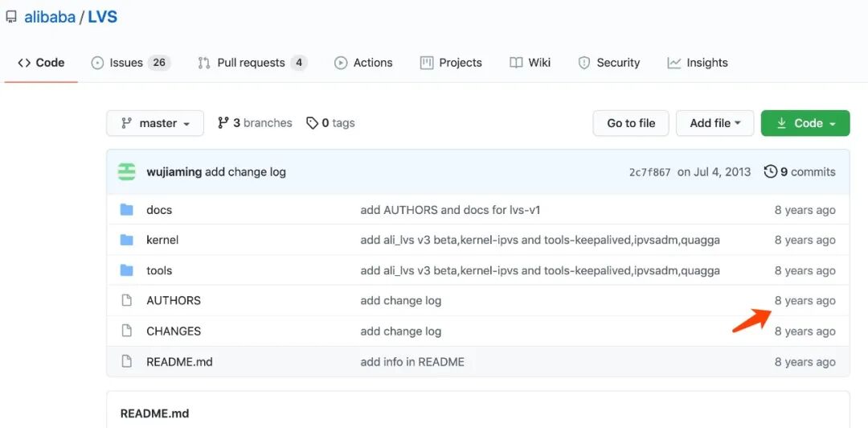The height and width of the screenshot is (428, 868).
Task: Open commit message add info in README
Action: [x=412, y=362]
